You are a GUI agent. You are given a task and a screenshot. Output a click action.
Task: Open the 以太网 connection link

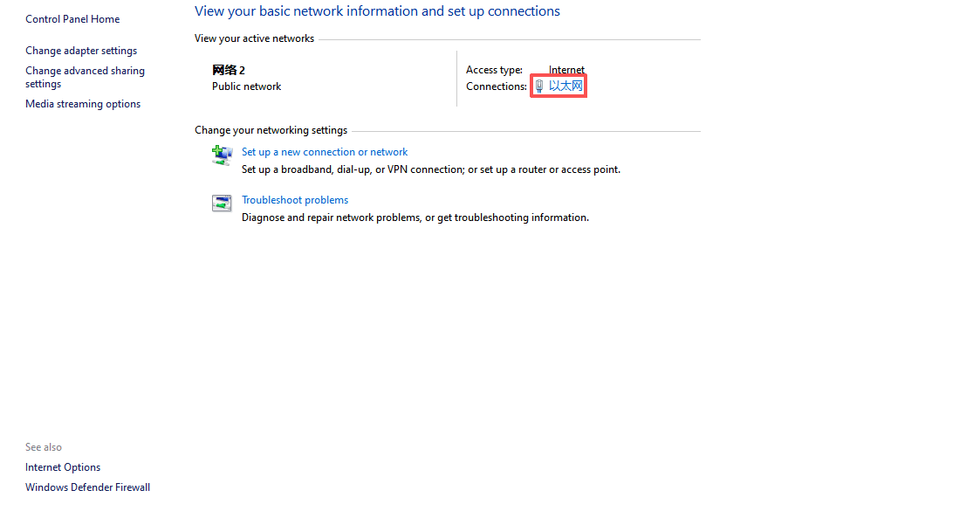[565, 86]
